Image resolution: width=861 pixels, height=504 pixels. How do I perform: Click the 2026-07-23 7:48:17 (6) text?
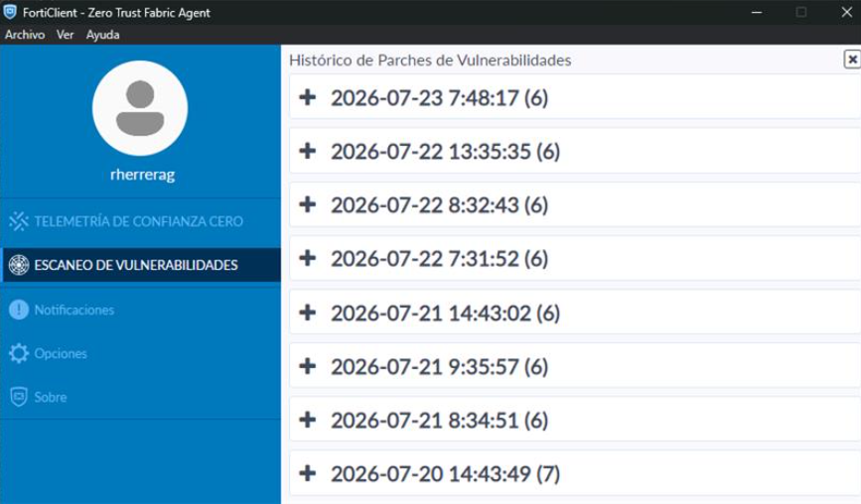439,98
